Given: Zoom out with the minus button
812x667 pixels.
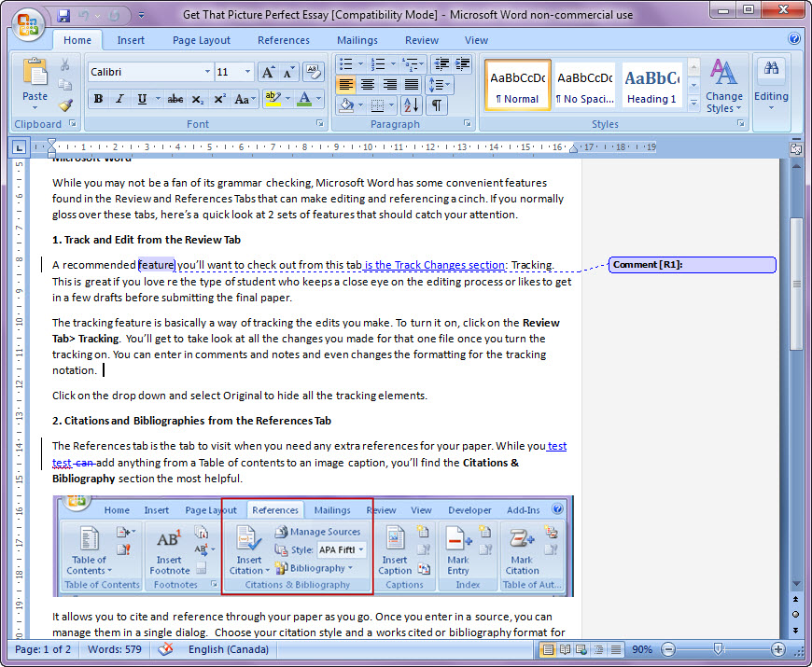Looking at the screenshot, I should (x=668, y=649).
